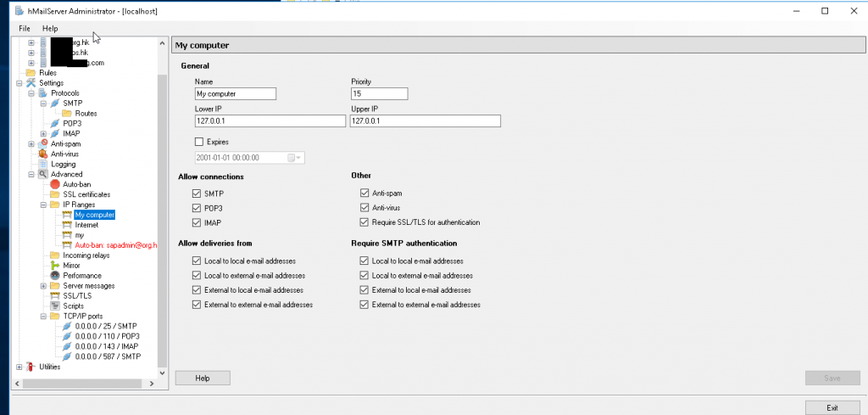
Task: Click the IP Ranges folder icon
Action: pos(55,205)
